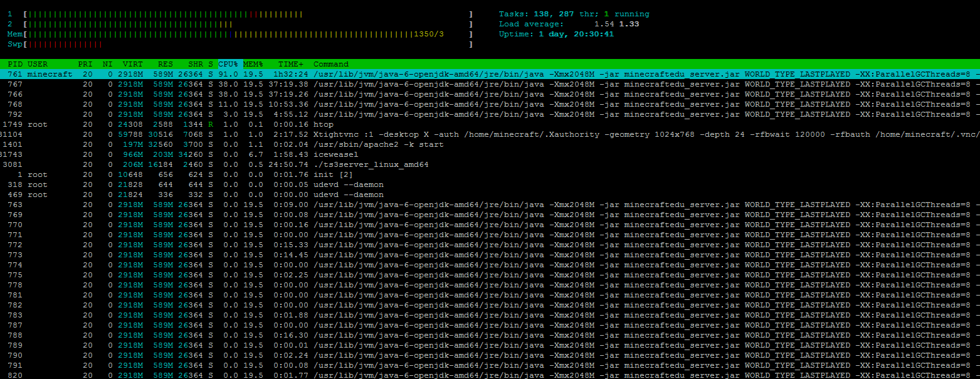Click the 1350/3 memory usage text
Screen dimensions: 980x379
pos(429,34)
